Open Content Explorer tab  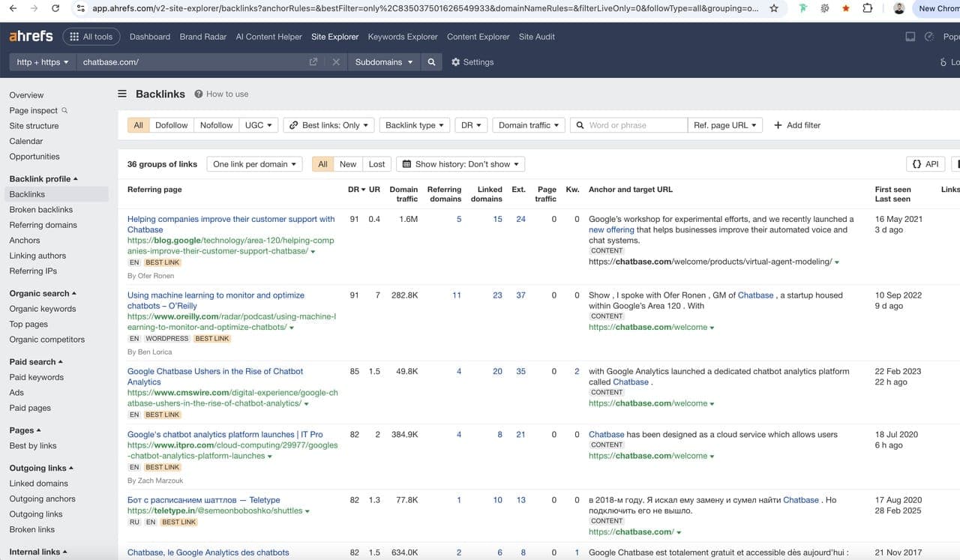point(478,36)
